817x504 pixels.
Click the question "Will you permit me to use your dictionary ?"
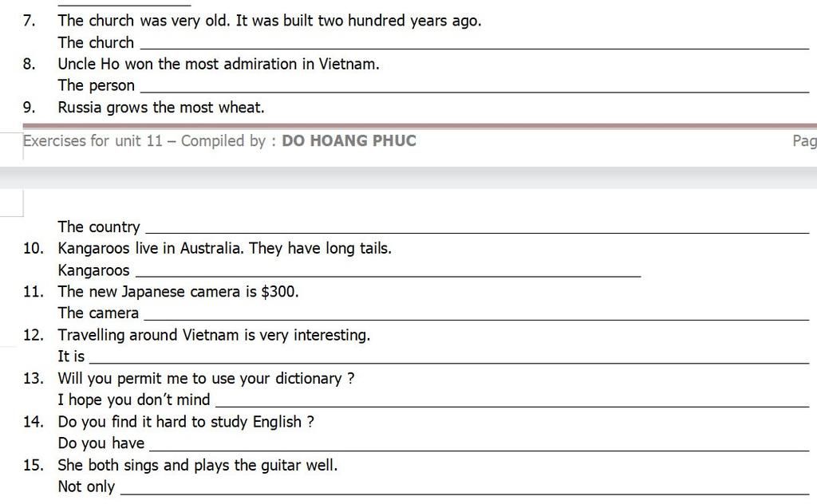[206, 378]
